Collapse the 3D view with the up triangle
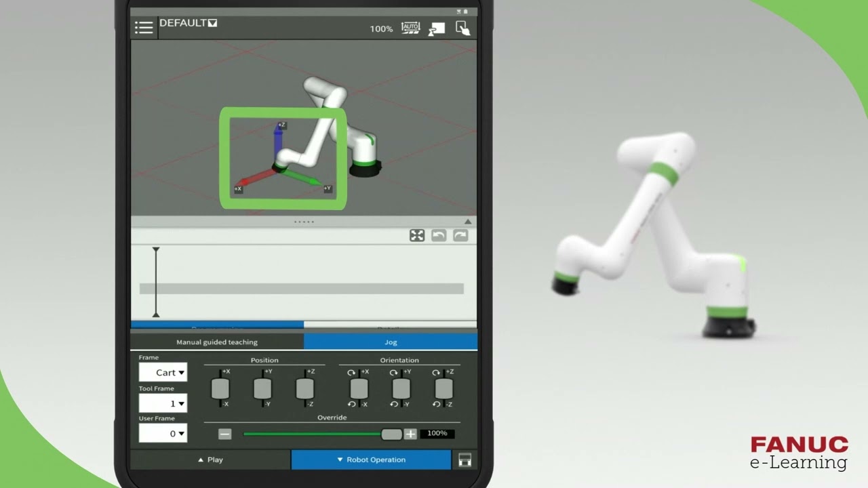This screenshot has width=868, height=488. point(467,222)
